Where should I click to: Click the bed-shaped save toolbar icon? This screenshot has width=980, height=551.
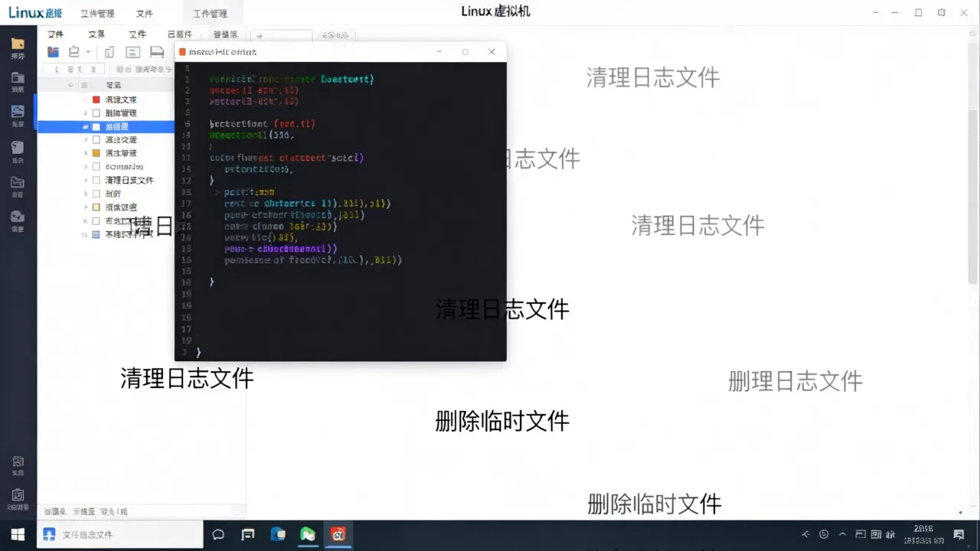(157, 52)
